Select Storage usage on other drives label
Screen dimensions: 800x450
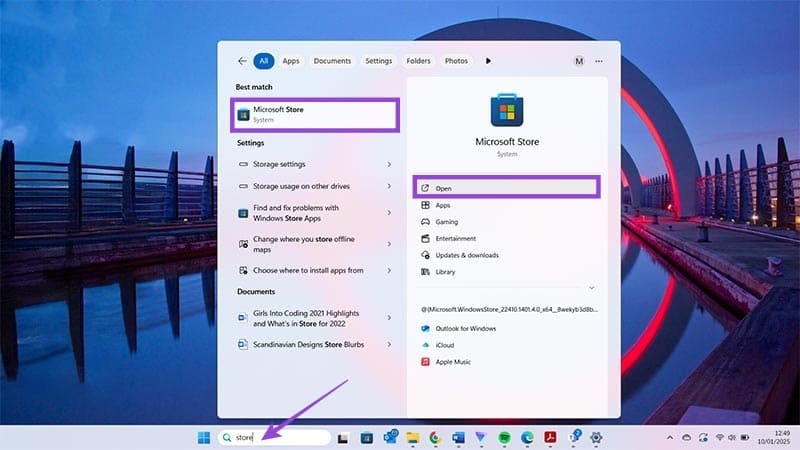302,186
